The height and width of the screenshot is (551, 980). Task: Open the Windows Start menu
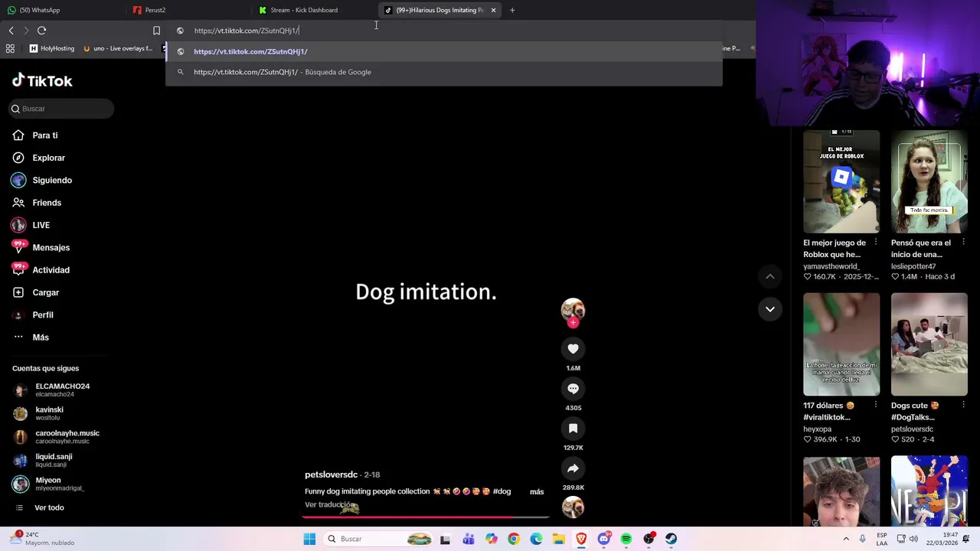coord(309,539)
